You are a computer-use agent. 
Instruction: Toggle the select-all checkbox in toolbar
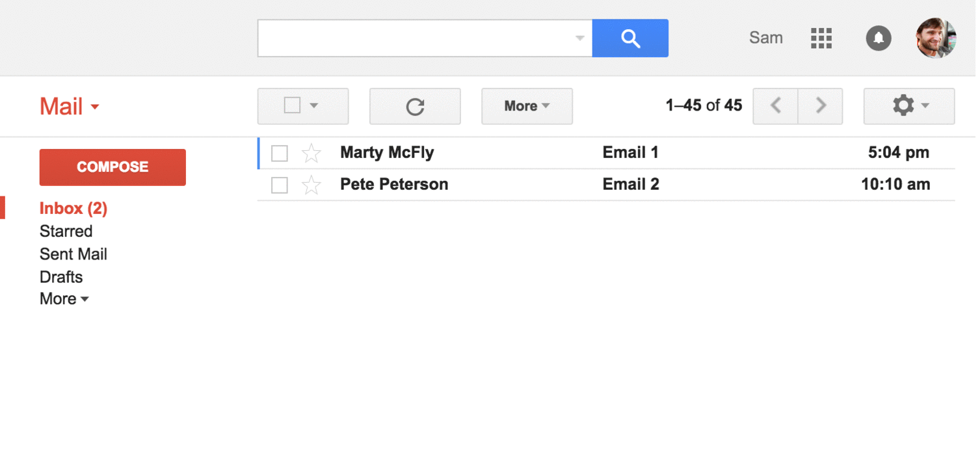tap(293, 105)
